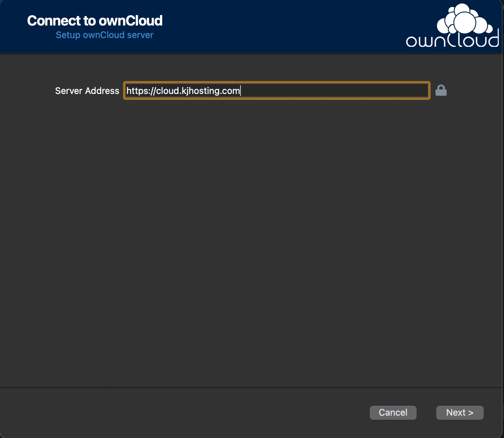Click the ownCloud logo in header
This screenshot has width=504, height=438.
coord(453,26)
